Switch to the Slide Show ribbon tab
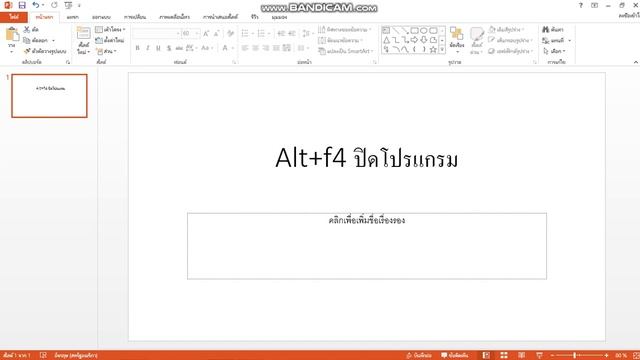This screenshot has height=360, width=640. (x=220, y=17)
